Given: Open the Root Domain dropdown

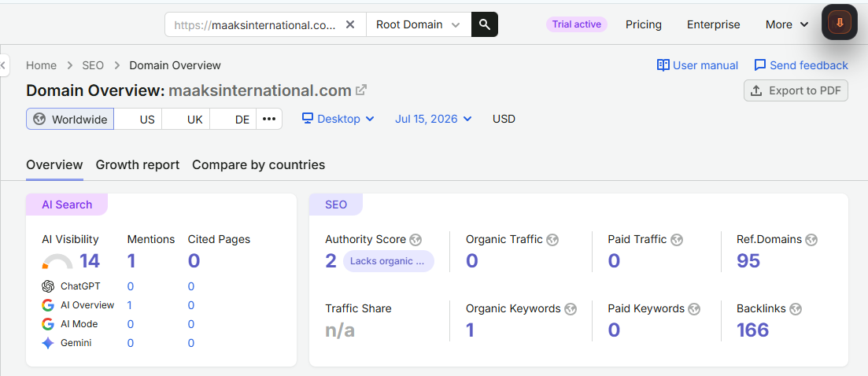Looking at the screenshot, I should pyautogui.click(x=418, y=24).
